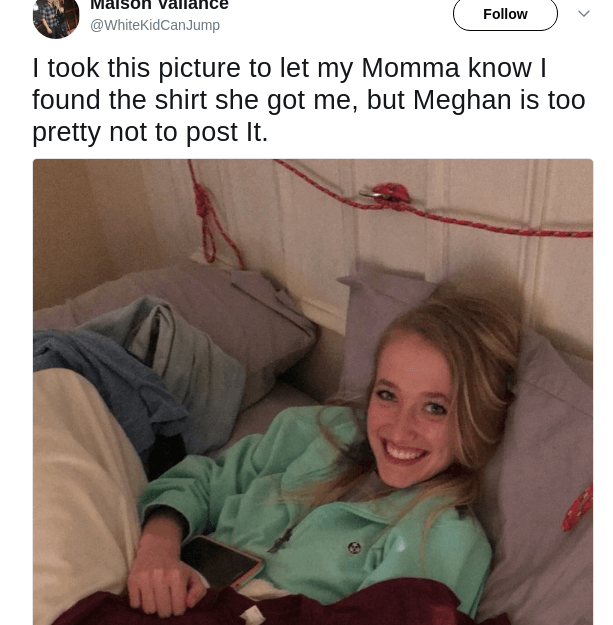The image size is (613, 625).
Task: Click the @WhiteKidCanJump handle
Action: pyautogui.click(x=155, y=25)
